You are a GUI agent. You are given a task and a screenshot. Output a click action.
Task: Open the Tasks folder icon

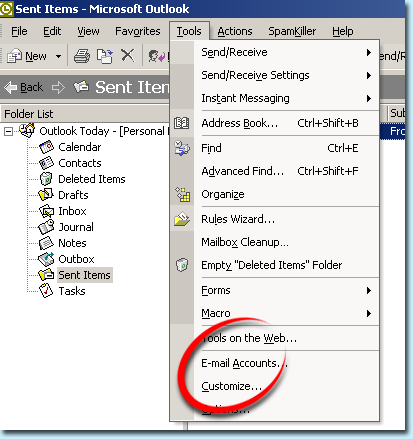coord(46,291)
